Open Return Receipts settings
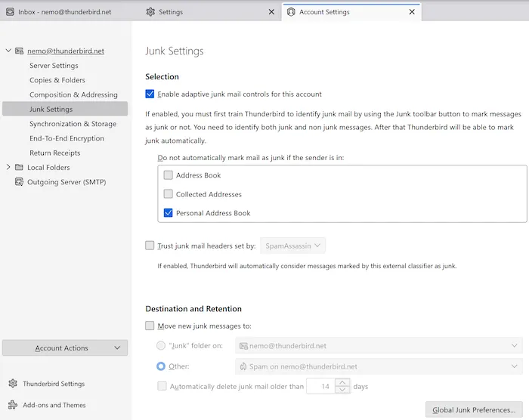This screenshot has height=420, width=529. 55,153
